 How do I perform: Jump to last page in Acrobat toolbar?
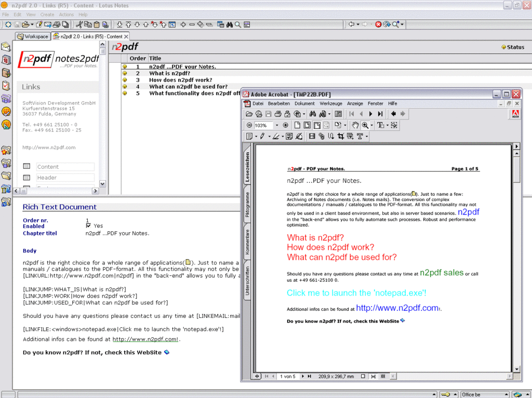point(380,114)
